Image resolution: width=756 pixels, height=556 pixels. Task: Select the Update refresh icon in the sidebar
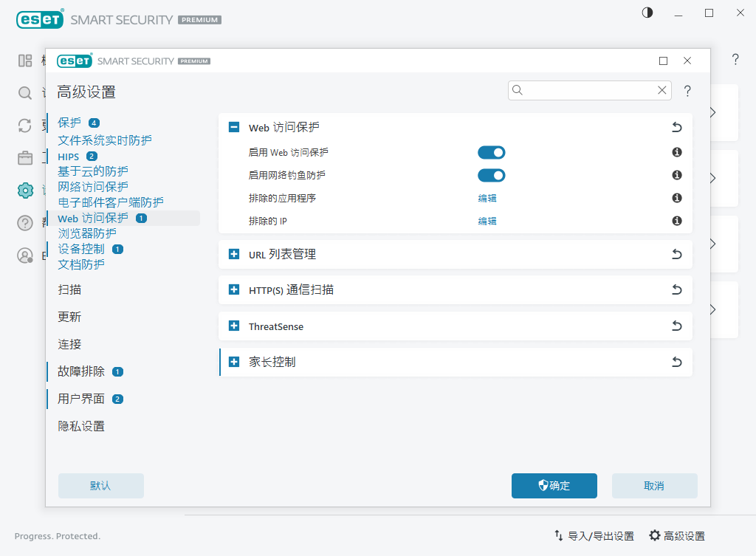[25, 126]
